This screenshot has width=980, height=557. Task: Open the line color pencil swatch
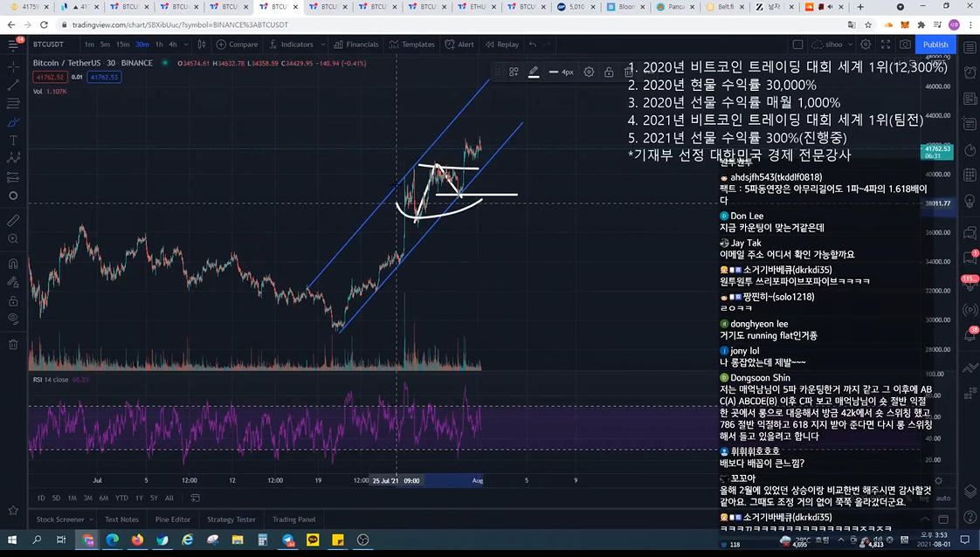534,72
